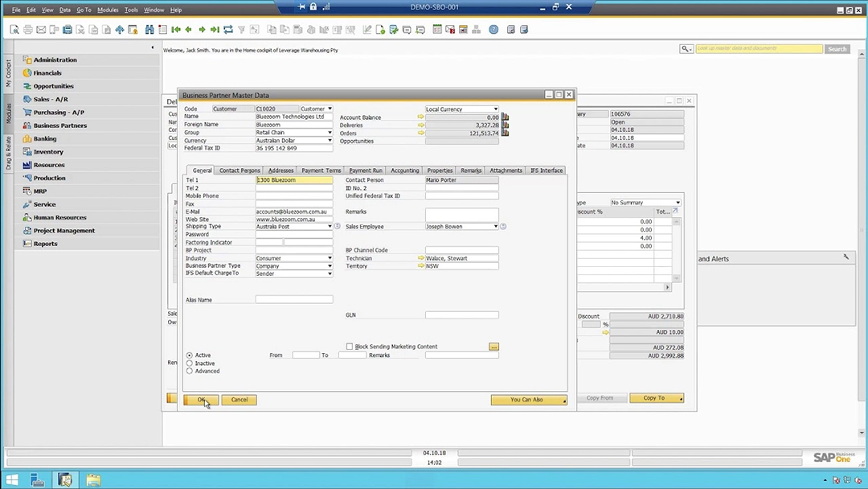868x489 pixels.
Task: Click inside the Tel 2 input field
Action: click(x=293, y=187)
